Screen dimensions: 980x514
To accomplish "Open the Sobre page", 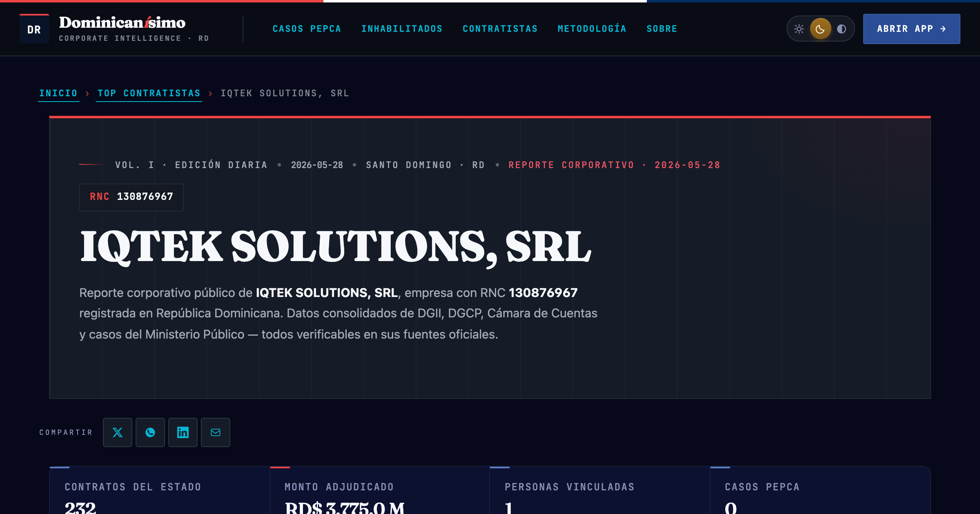I will (662, 29).
